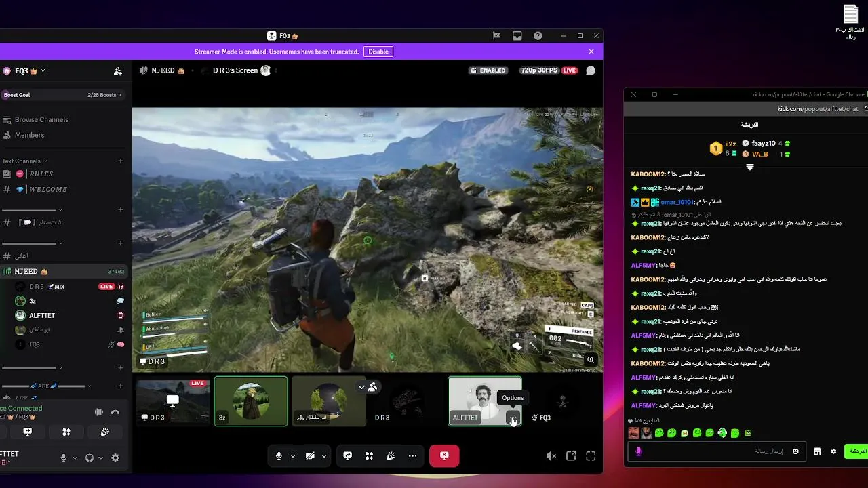This screenshot has width=868, height=488.
Task: Pop out the stream window
Action: (x=571, y=456)
